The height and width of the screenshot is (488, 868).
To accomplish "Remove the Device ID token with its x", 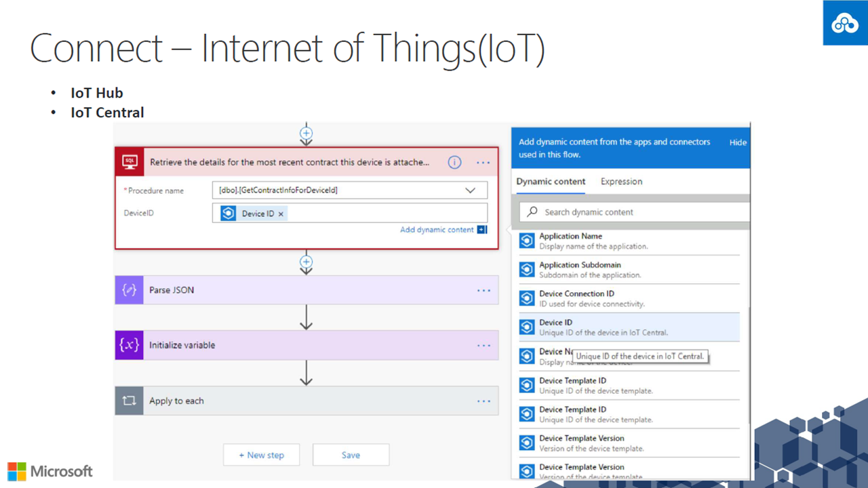I will [281, 213].
